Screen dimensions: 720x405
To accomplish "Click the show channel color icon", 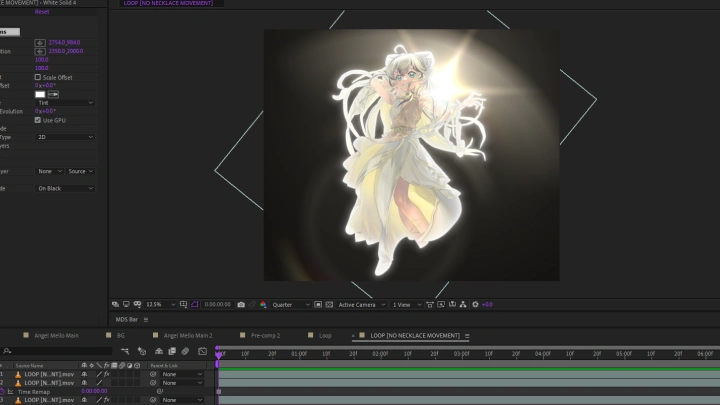I will tap(262, 304).
